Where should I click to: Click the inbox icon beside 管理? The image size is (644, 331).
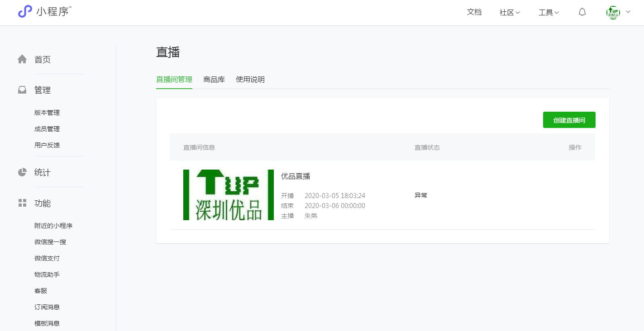click(22, 90)
